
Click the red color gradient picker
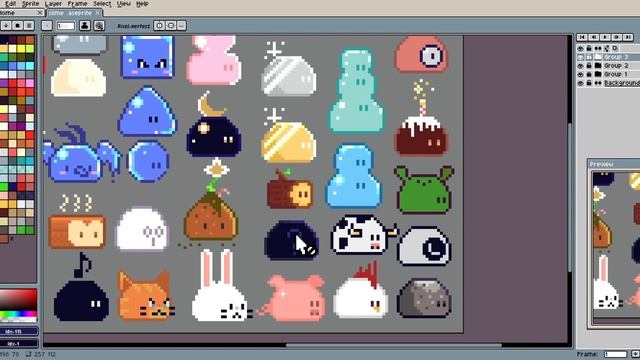pyautogui.click(x=18, y=299)
